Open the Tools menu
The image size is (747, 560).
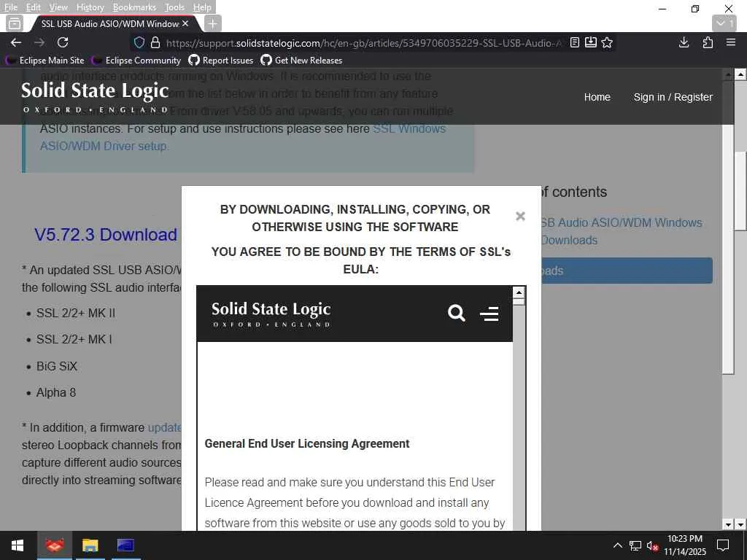pos(174,7)
